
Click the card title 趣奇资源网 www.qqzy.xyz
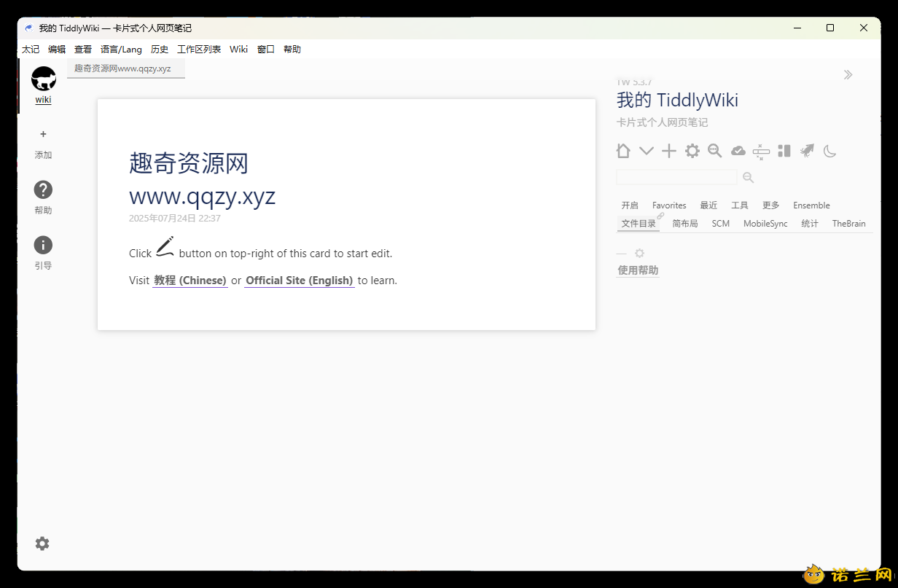(x=203, y=179)
